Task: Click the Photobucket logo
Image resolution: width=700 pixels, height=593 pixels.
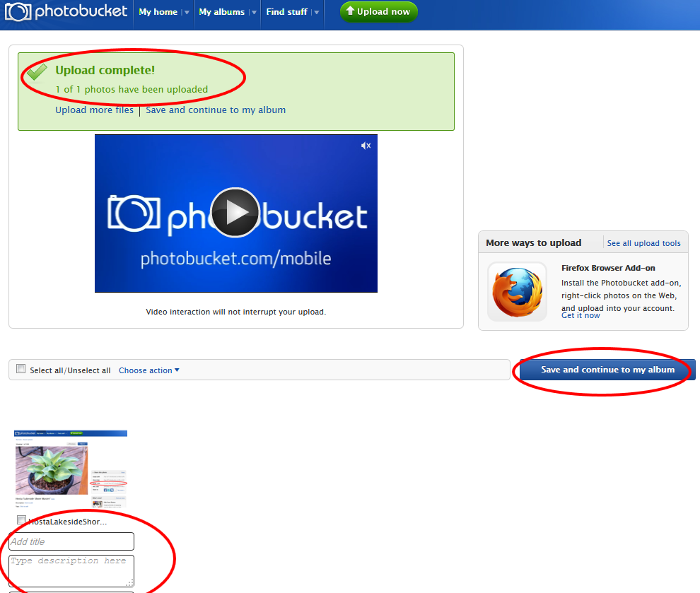Action: pyautogui.click(x=66, y=11)
